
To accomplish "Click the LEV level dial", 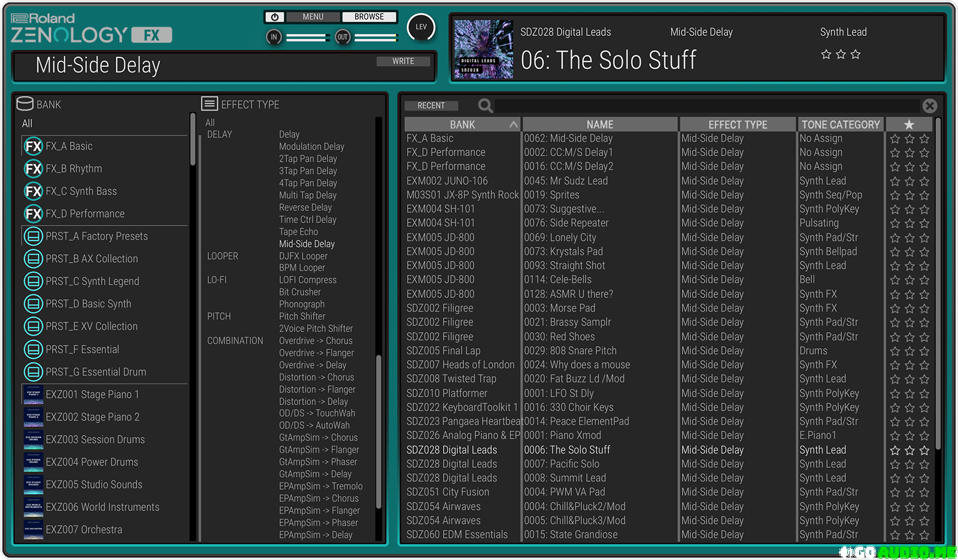I will tap(421, 27).
